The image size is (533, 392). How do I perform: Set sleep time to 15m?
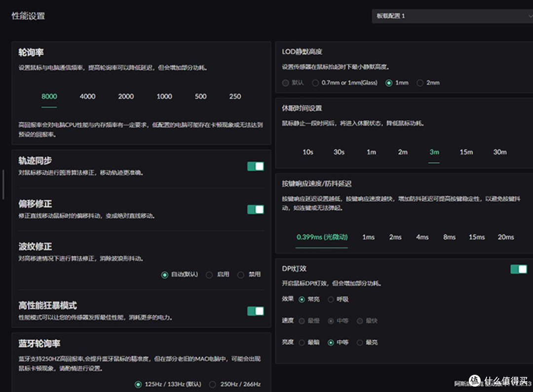tap(466, 152)
